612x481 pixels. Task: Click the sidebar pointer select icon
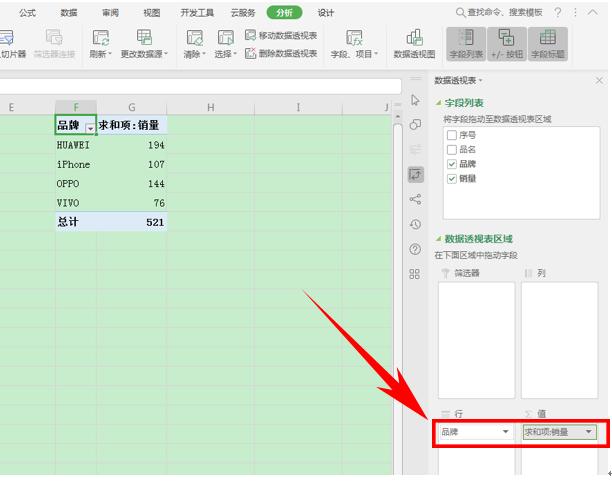click(415, 100)
